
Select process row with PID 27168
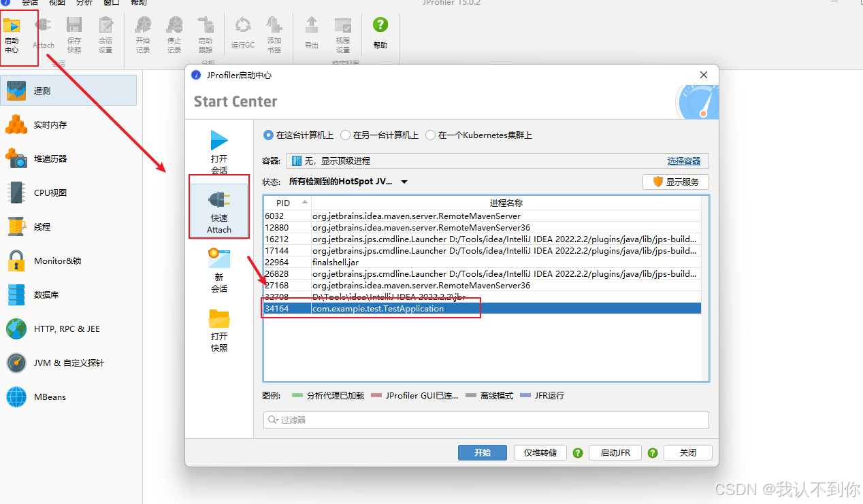[x=483, y=285]
